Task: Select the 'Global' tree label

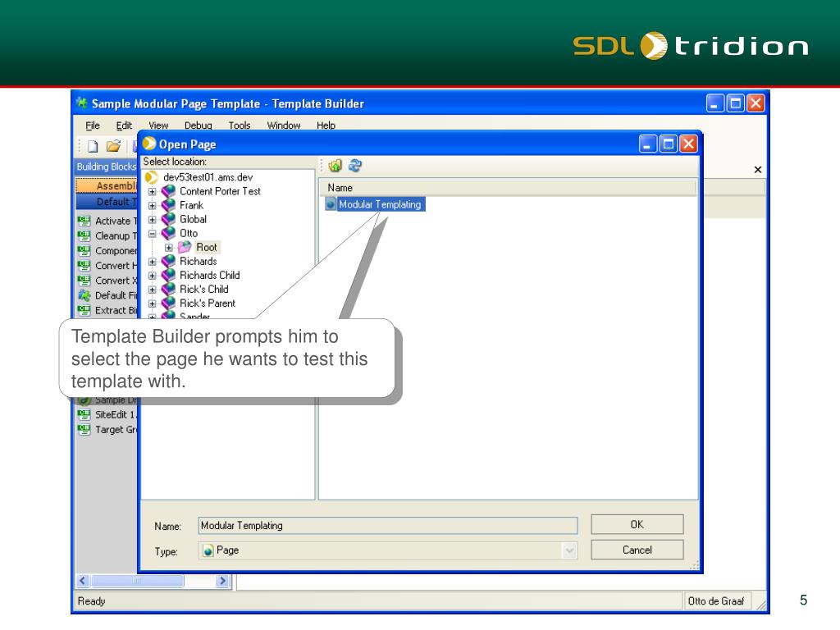Action: pyautogui.click(x=193, y=219)
